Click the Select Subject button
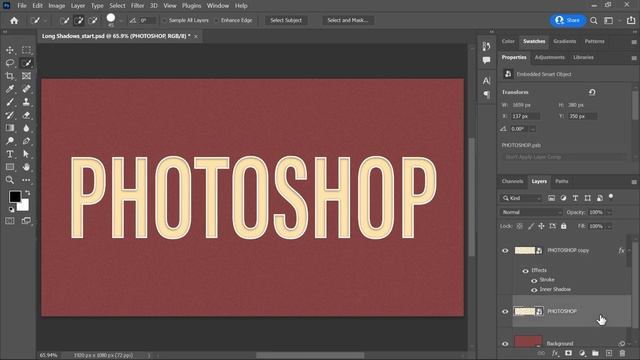The height and width of the screenshot is (360, 640). point(286,20)
